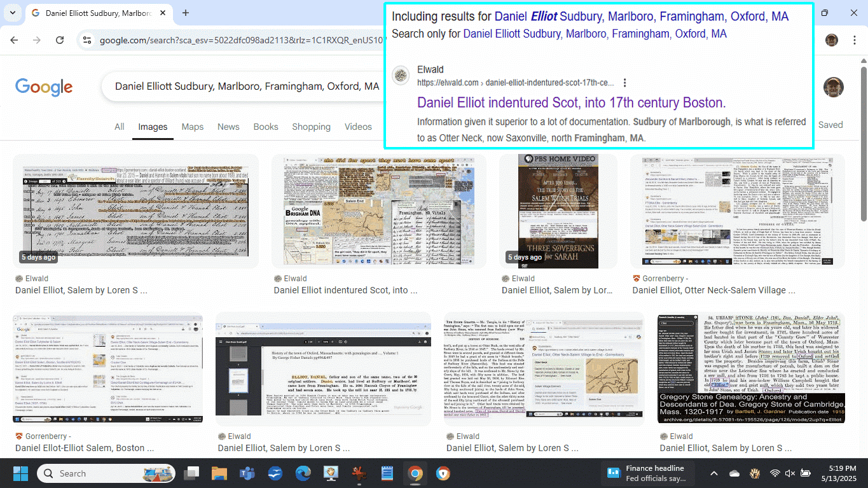Open OneDrive cloud tray icon
The width and height of the screenshot is (868, 488).
click(734, 473)
